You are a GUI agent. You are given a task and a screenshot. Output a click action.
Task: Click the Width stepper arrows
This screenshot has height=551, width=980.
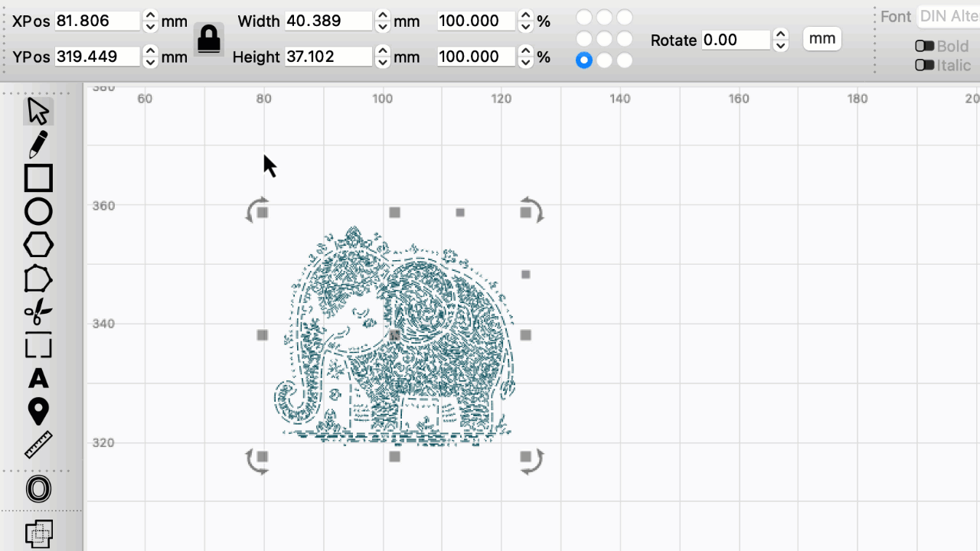point(383,21)
